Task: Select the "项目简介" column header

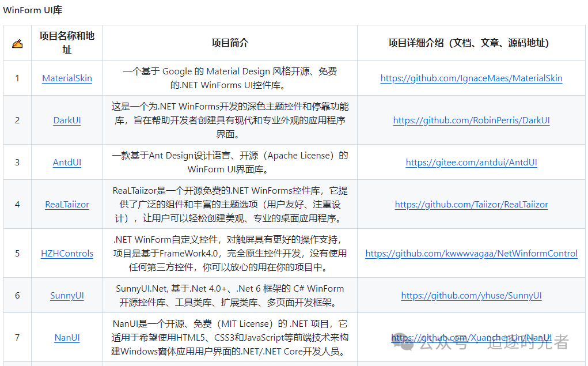Action: click(230, 43)
